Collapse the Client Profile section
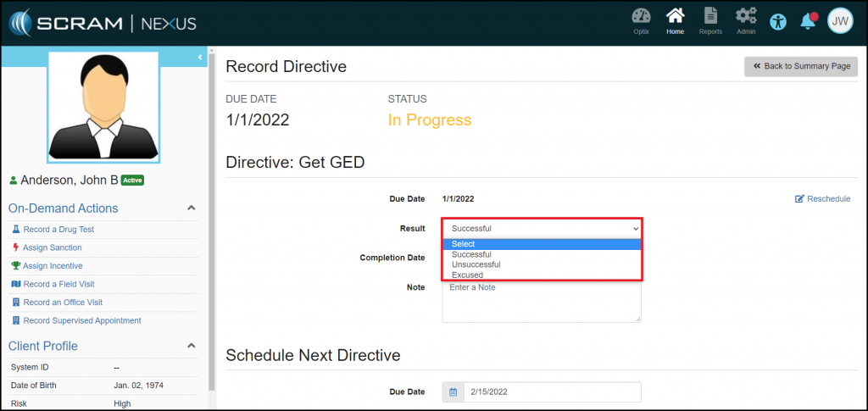 [x=191, y=346]
